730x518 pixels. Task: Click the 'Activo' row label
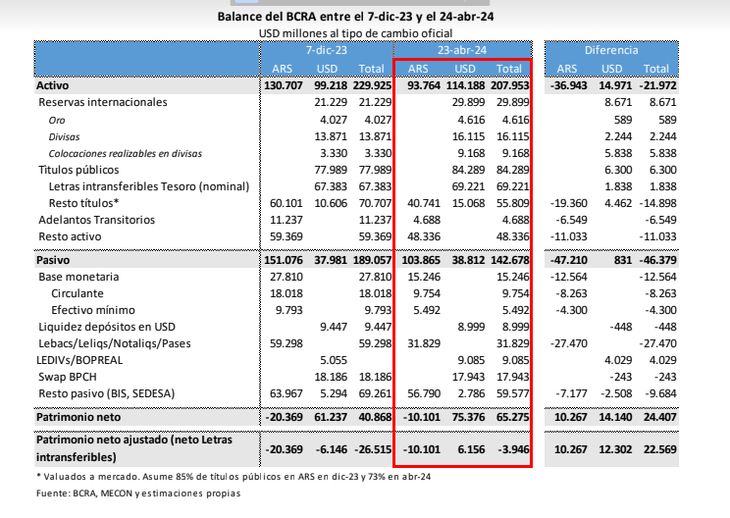tap(53, 86)
